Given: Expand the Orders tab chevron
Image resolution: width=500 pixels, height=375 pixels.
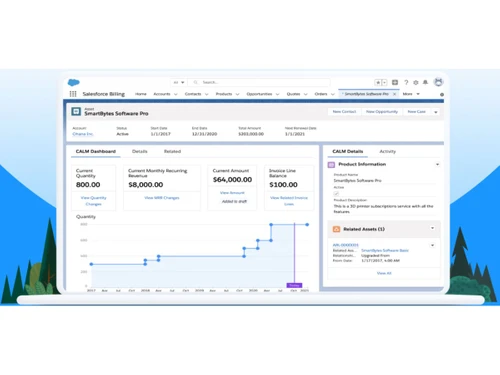Looking at the screenshot, I should (333, 94).
